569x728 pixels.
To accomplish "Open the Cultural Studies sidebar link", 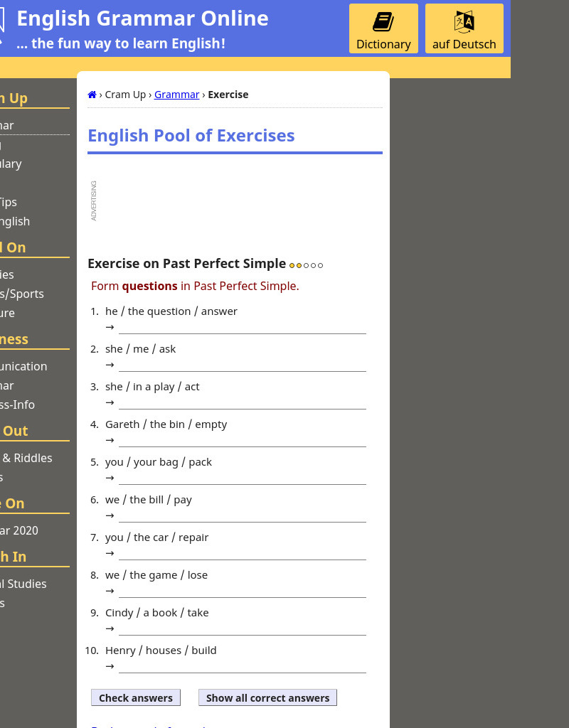I will (x=23, y=584).
